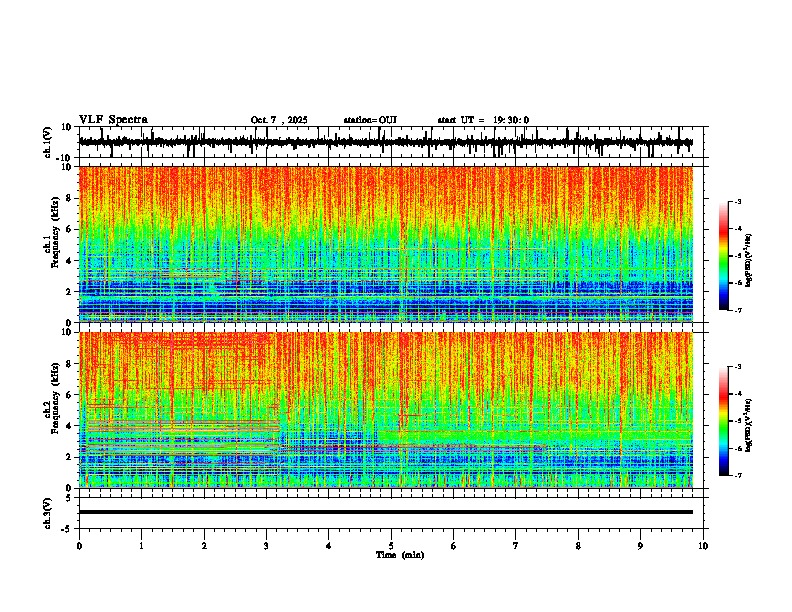Click the "-7" label on ch.2 colorbar
This screenshot has height=612, width=792.
point(737,475)
